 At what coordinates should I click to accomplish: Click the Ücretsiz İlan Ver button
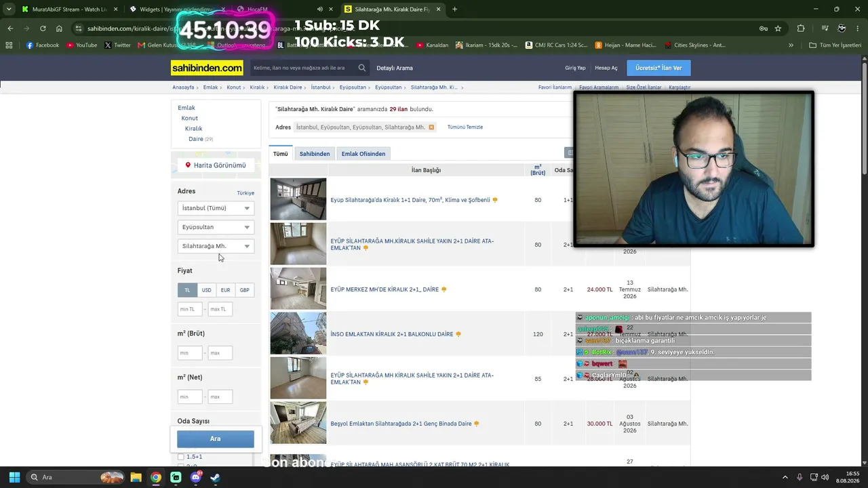[658, 68]
